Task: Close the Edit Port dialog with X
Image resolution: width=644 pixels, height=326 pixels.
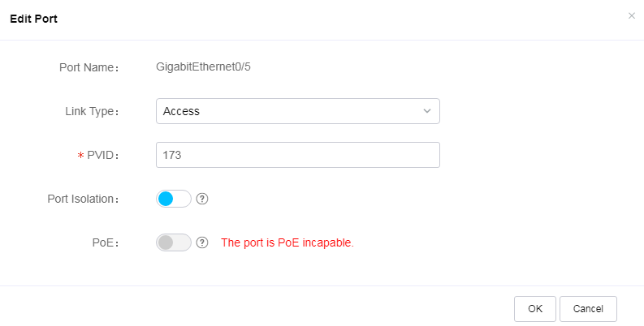Action: tap(631, 16)
